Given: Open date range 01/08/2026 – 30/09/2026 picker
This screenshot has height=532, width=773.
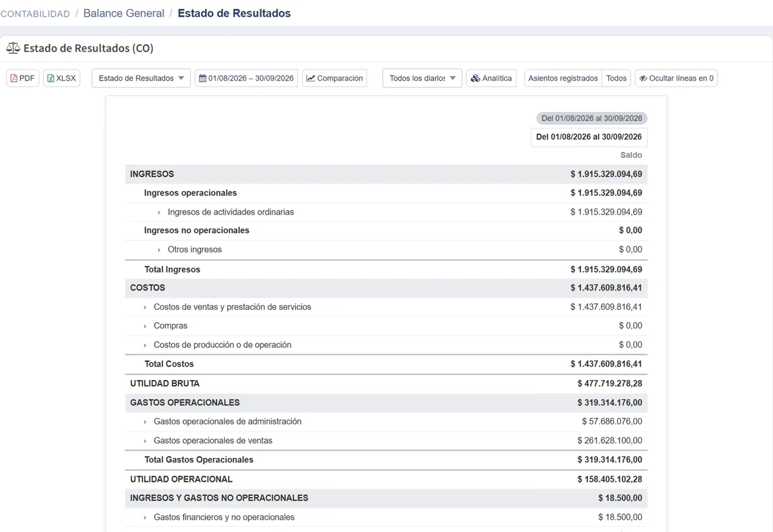Looking at the screenshot, I should tap(246, 78).
